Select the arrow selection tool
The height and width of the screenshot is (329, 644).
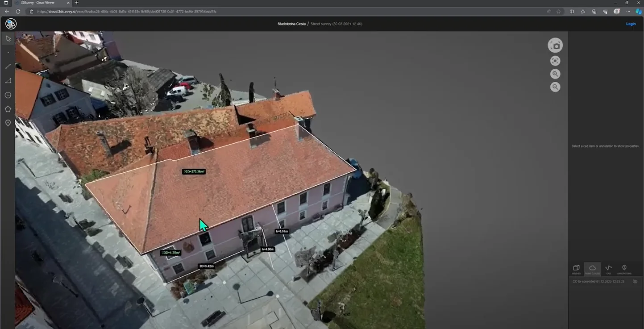click(8, 38)
